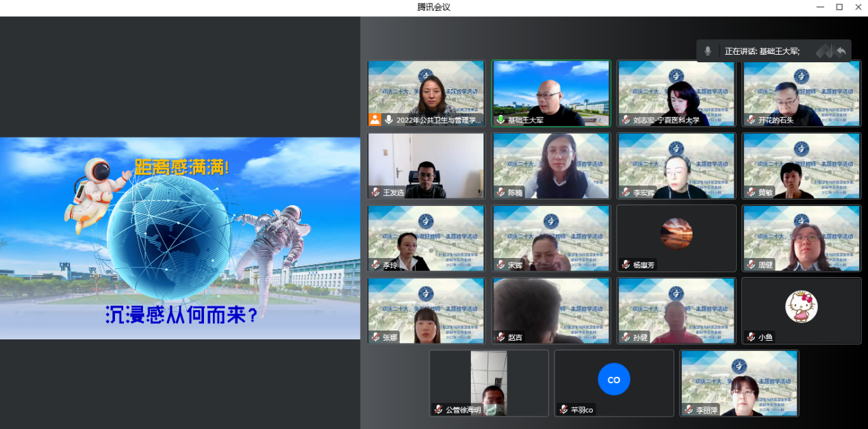Maximize the 腾讯会议 window
The image size is (868, 429).
(839, 7)
